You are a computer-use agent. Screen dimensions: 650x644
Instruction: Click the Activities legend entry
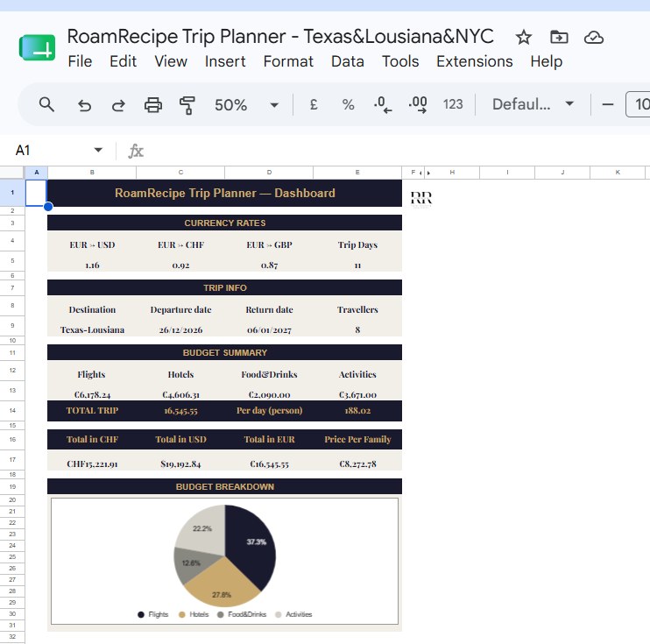click(294, 614)
